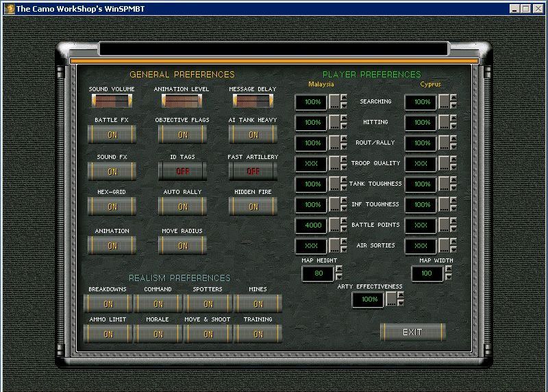Enable Fast Artillery

(253, 171)
